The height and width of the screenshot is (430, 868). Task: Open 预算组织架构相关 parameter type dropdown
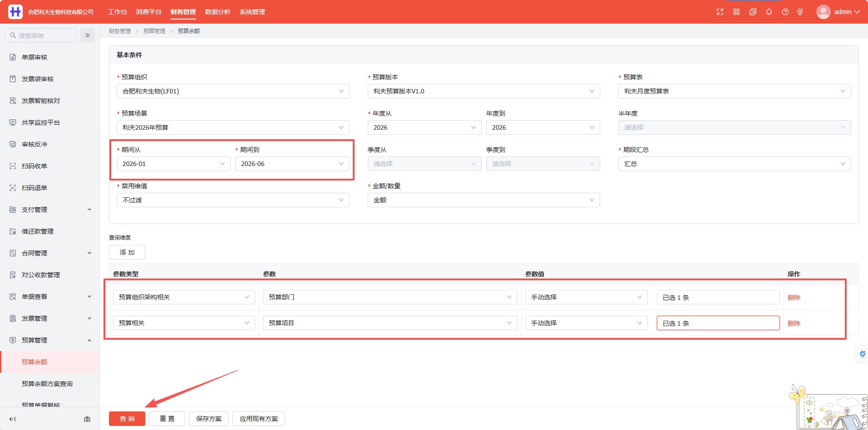point(184,297)
